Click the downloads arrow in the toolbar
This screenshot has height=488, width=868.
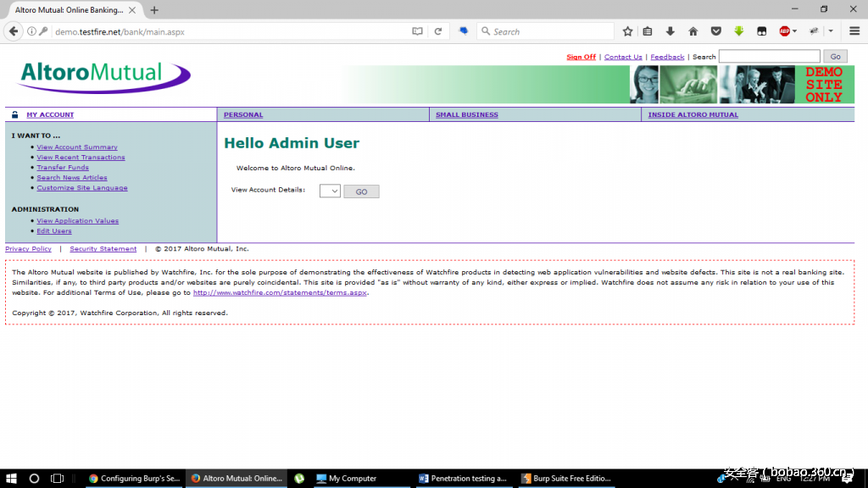670,30
